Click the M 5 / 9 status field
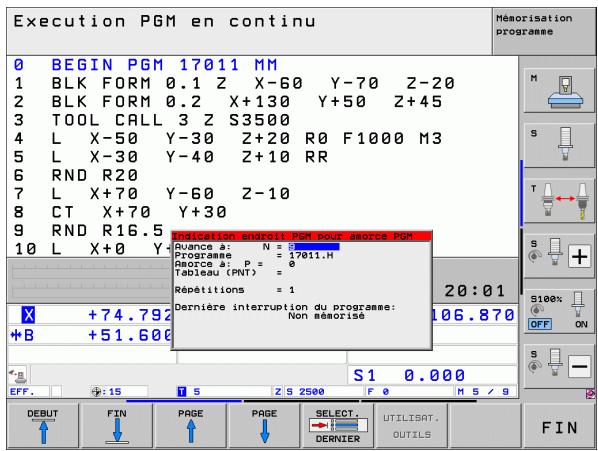This screenshot has height=451, width=598. (483, 392)
